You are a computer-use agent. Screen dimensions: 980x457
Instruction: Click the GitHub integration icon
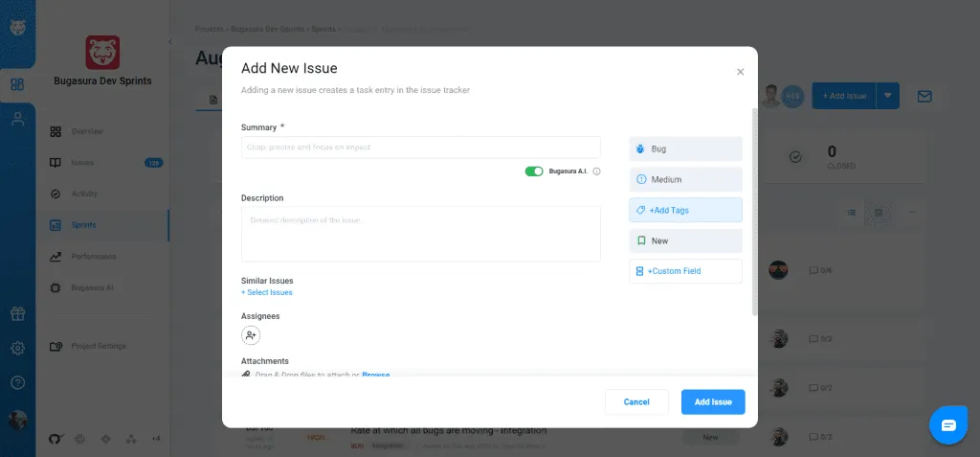point(55,439)
